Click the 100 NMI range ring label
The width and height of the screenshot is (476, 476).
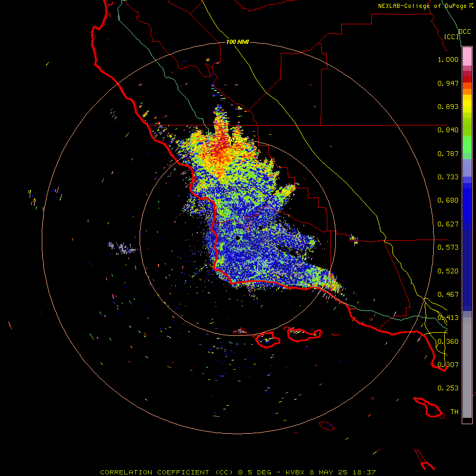tap(237, 42)
